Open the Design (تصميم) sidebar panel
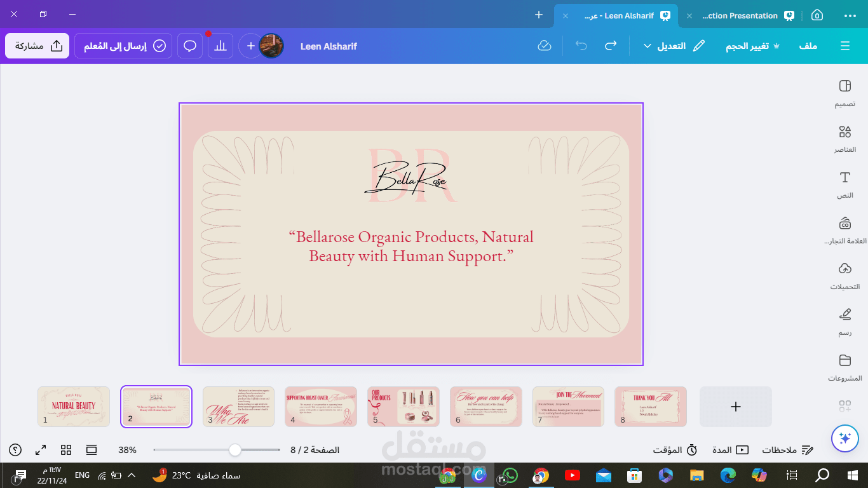The image size is (868, 488). [844, 93]
